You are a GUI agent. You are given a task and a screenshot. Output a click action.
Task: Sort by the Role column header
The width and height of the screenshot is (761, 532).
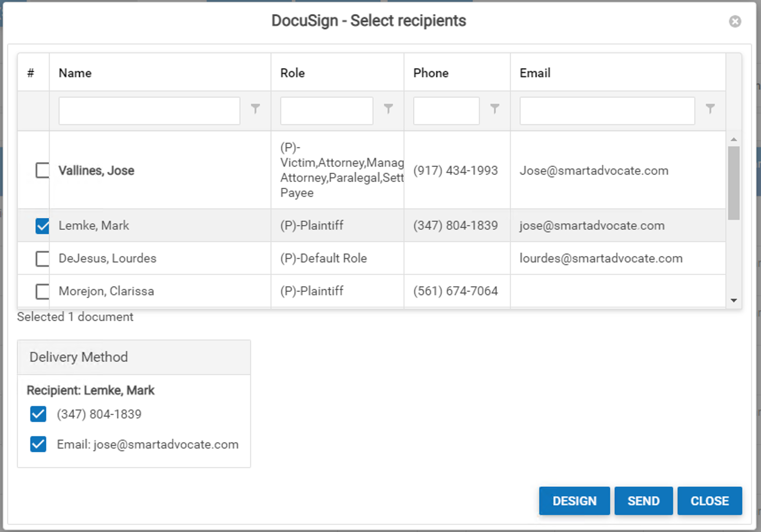tap(292, 73)
